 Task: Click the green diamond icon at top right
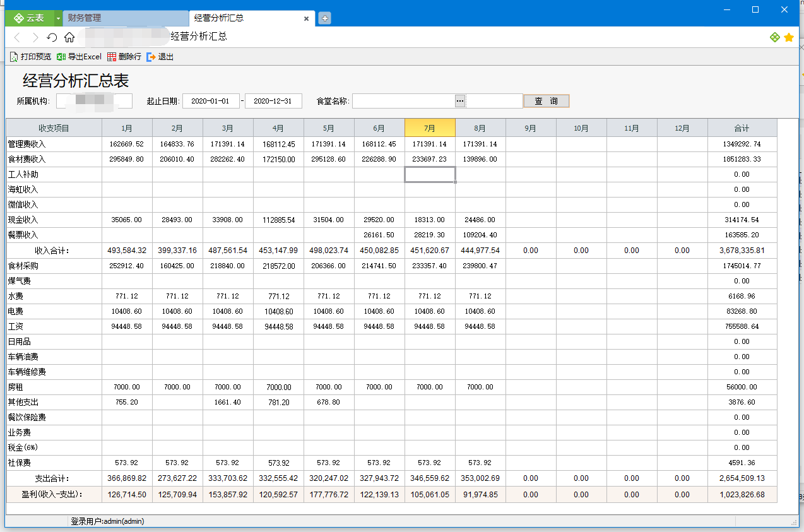click(x=775, y=37)
